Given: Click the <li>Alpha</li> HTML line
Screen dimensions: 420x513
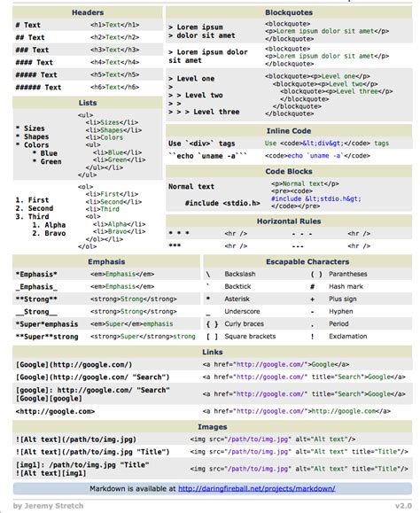Looking at the screenshot, I should coord(120,224).
